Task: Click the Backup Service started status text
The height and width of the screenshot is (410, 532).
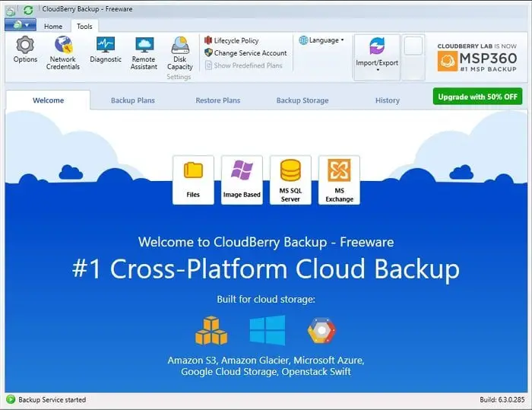Action: coord(52,400)
